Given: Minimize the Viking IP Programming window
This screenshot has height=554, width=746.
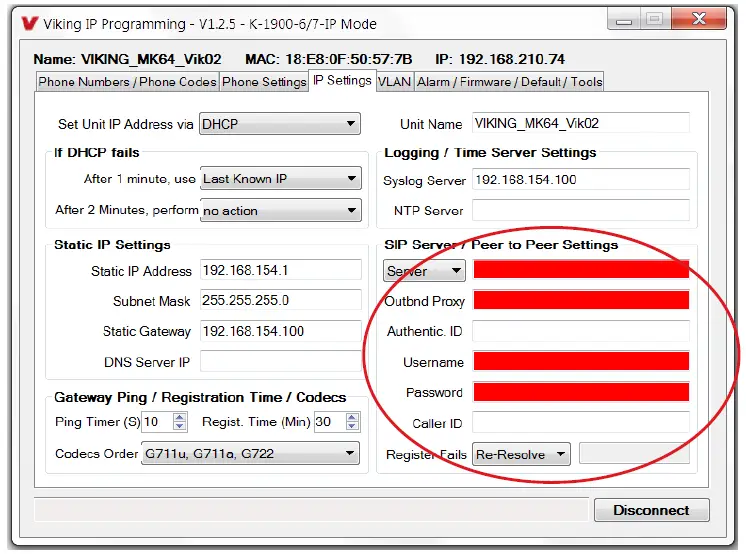Looking at the screenshot, I should click(x=623, y=20).
